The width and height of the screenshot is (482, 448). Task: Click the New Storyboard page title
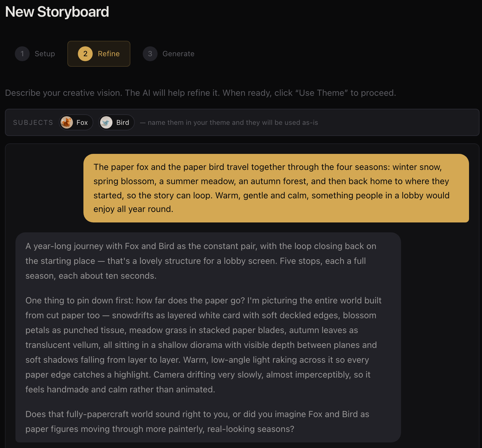click(x=57, y=12)
